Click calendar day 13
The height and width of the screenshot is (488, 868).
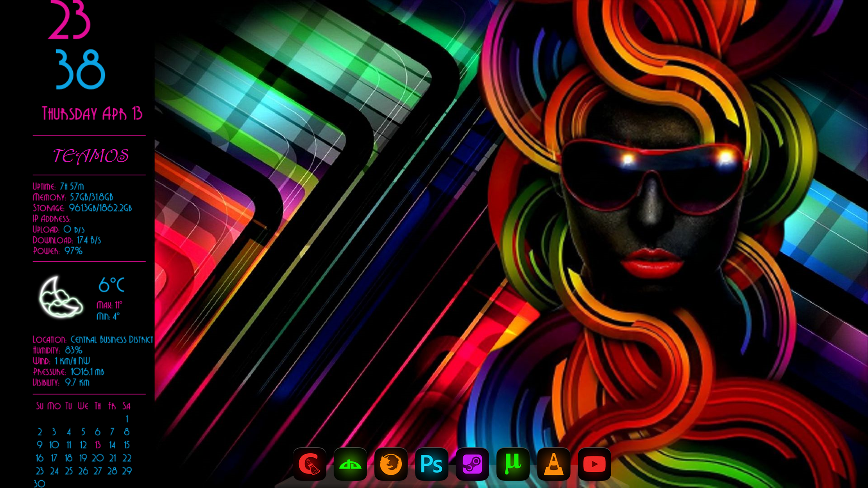coord(98,445)
